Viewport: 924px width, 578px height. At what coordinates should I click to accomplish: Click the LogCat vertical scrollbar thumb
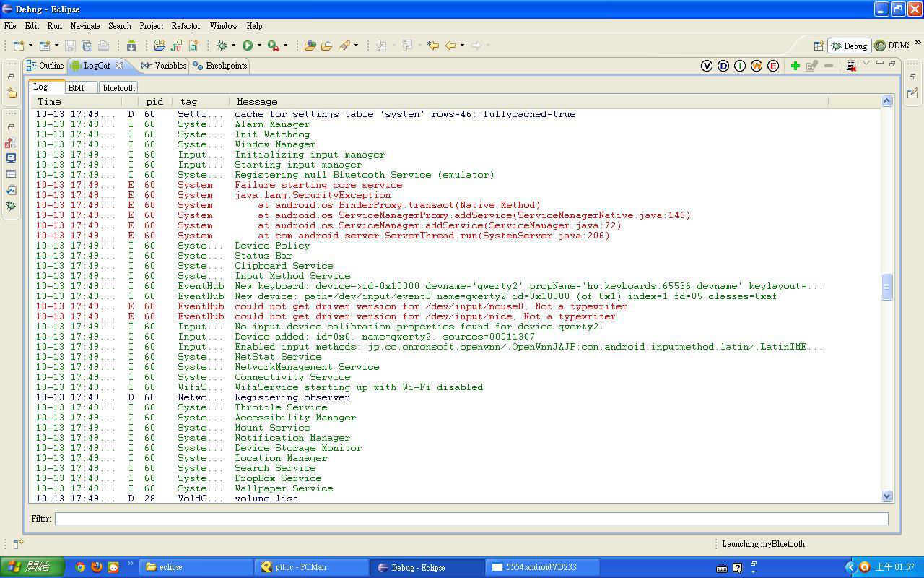886,287
